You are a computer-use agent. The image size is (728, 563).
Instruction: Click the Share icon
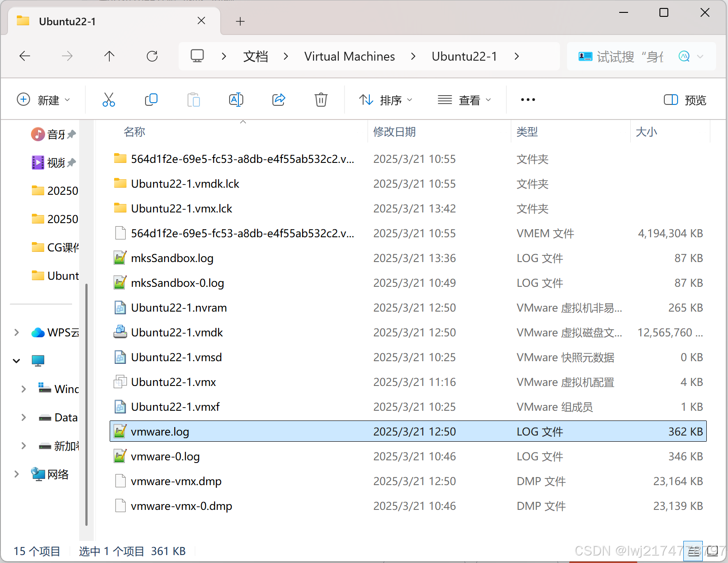pos(279,100)
